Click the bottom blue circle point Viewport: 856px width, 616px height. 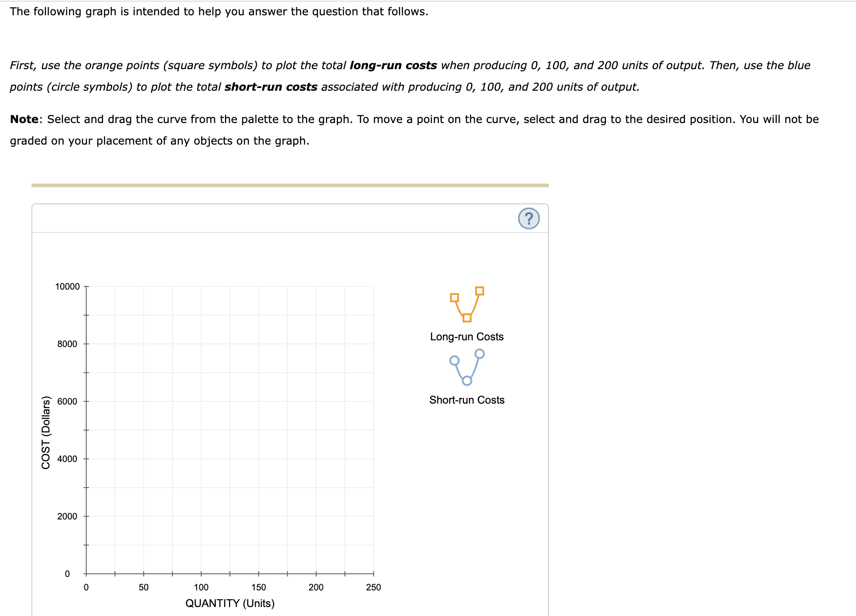coord(467,381)
